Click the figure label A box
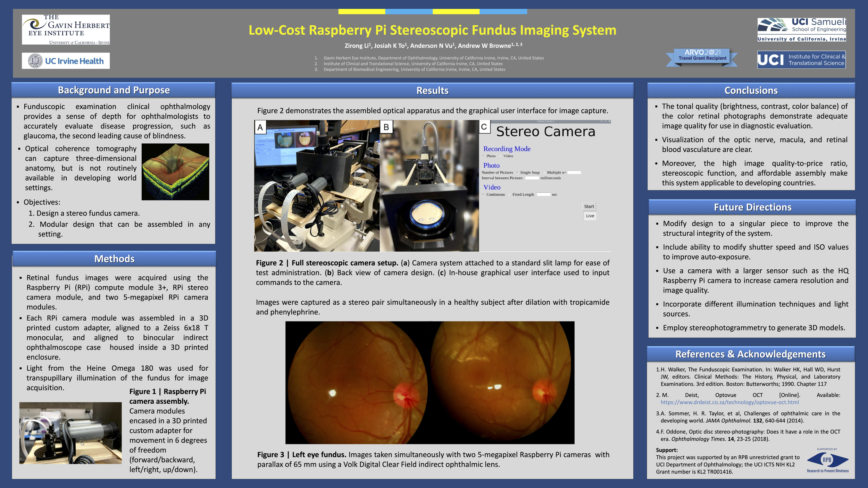This screenshot has width=868, height=488. point(260,127)
